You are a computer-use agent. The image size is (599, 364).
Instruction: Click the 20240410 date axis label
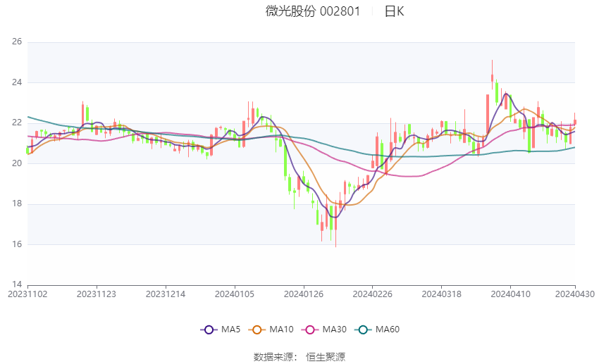click(x=510, y=294)
